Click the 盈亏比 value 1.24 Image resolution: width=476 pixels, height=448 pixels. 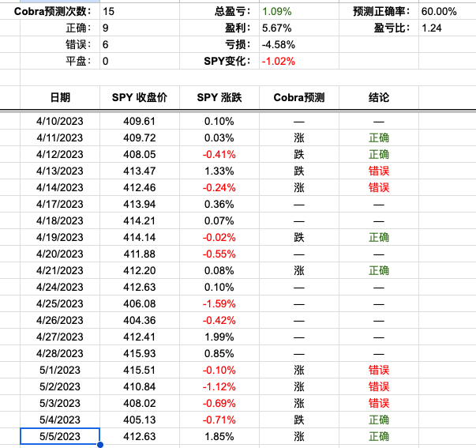click(x=447, y=28)
